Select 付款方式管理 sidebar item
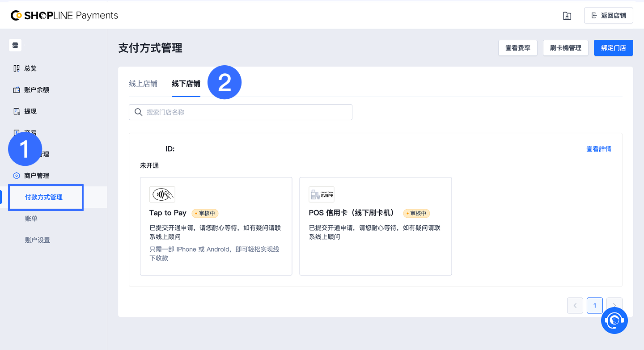This screenshot has height=350, width=644. click(44, 197)
